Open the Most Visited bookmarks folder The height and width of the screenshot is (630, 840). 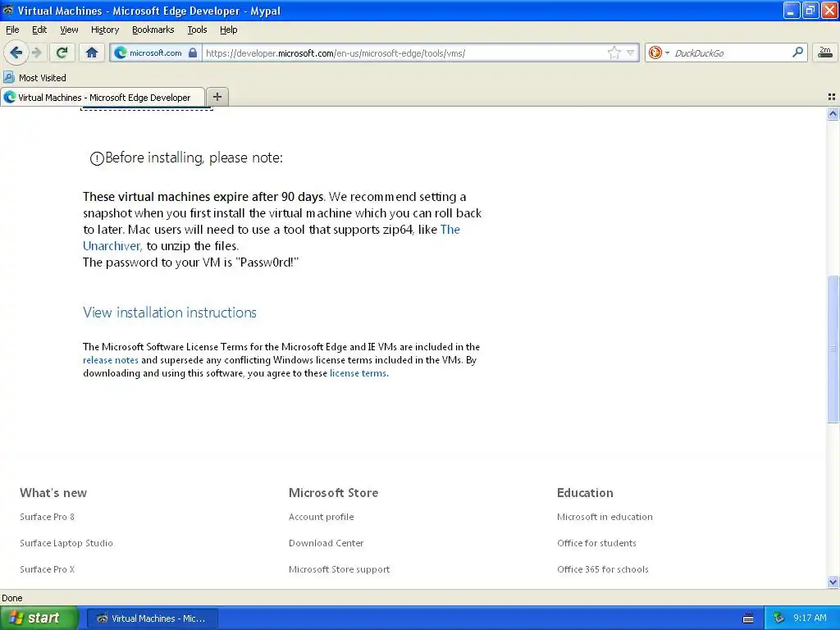coord(34,78)
